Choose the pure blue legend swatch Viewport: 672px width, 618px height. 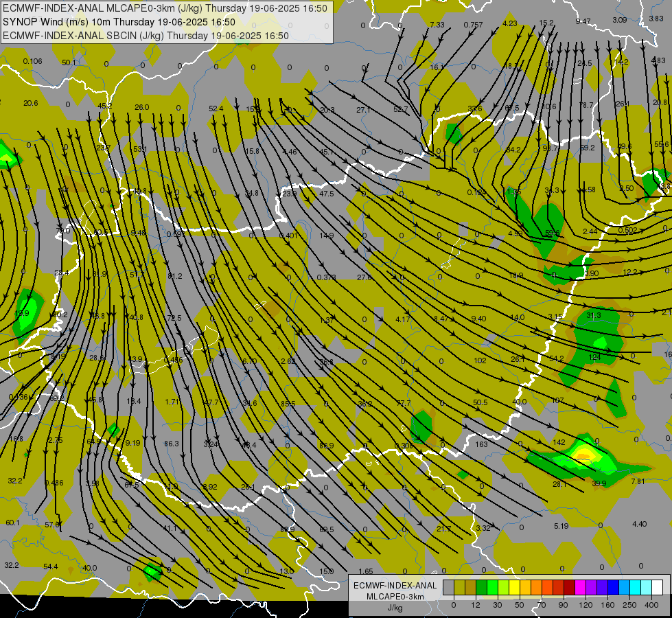coord(613,587)
